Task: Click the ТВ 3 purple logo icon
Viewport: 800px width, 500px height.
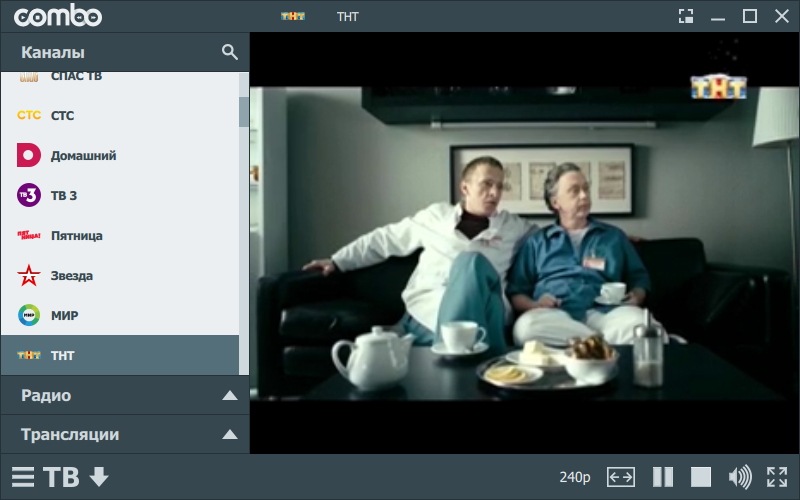Action: coord(29,195)
